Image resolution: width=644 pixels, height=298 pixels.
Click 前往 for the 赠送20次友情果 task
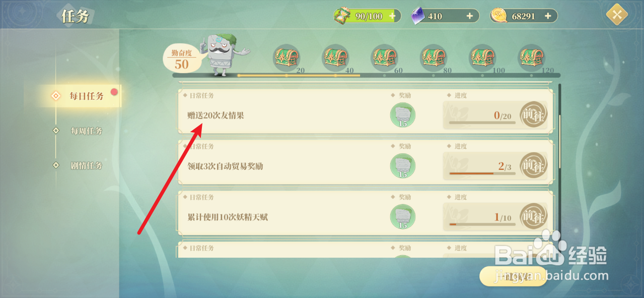(x=533, y=115)
